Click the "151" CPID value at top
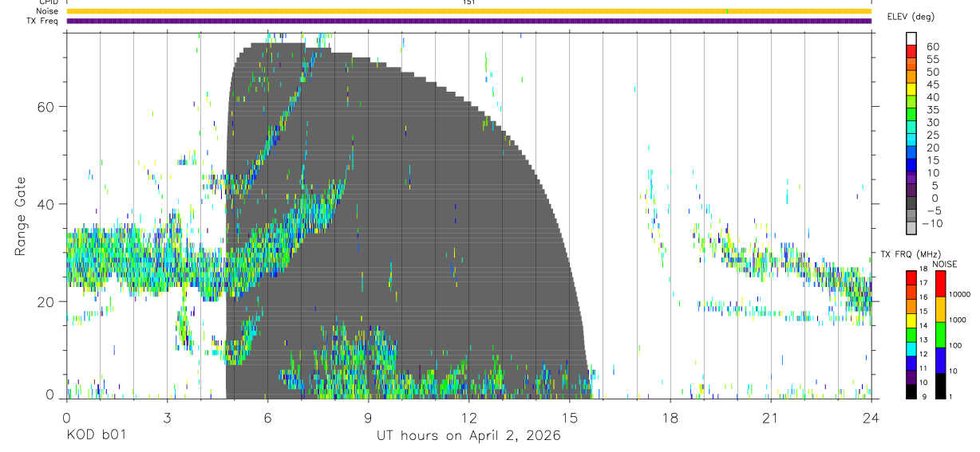980x452 pixels. click(469, 2)
